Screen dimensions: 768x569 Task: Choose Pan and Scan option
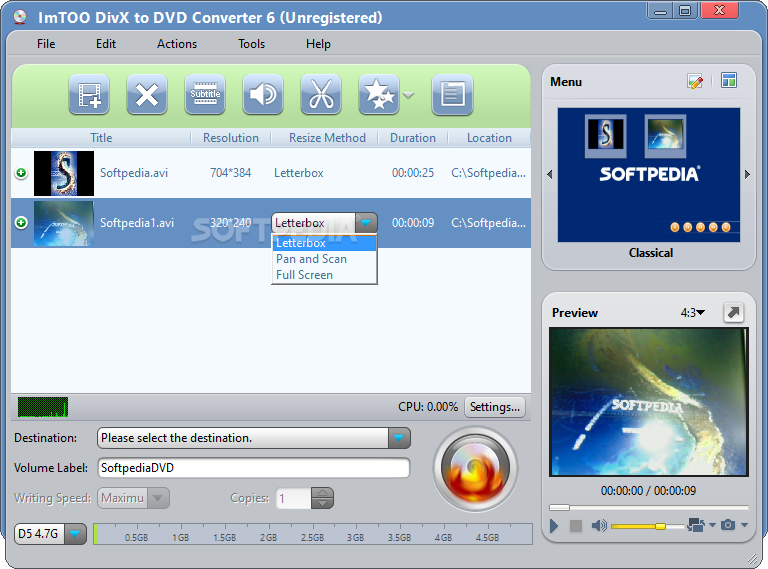click(x=324, y=259)
